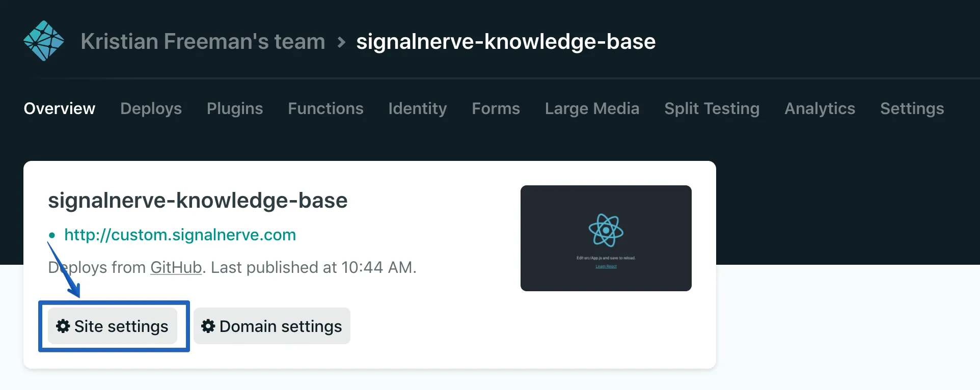Open the Functions page
The image size is (980, 390).
pyautogui.click(x=325, y=108)
